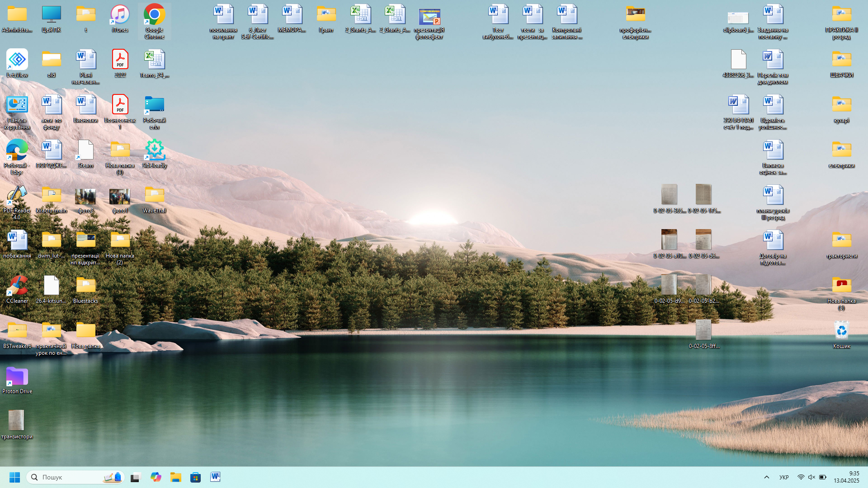The width and height of the screenshot is (868, 488).
Task: Click the Task View button
Action: coord(136,477)
